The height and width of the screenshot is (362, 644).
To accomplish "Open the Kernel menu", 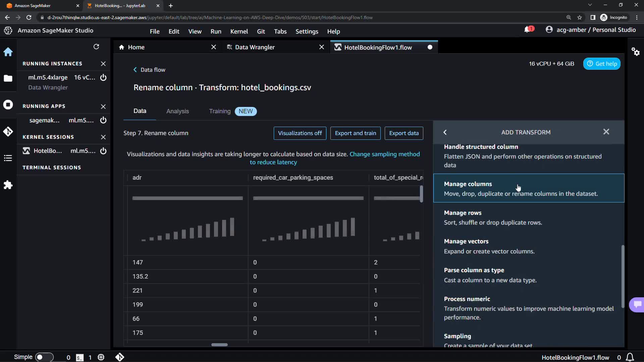I will point(239,31).
